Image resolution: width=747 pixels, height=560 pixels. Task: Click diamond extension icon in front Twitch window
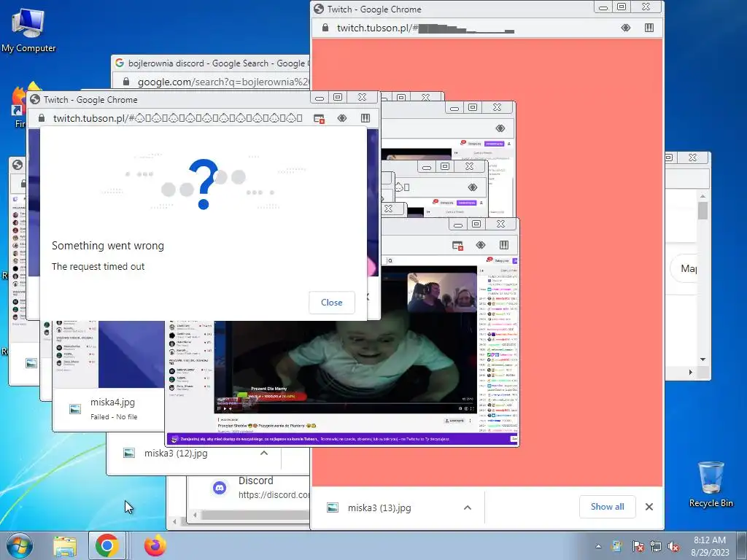(342, 118)
